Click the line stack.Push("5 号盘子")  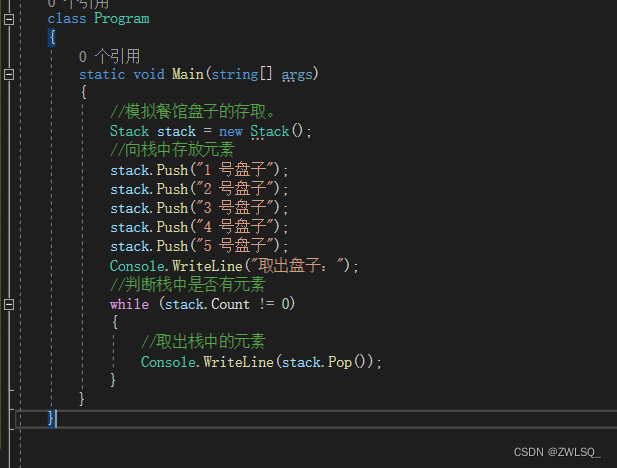click(199, 246)
